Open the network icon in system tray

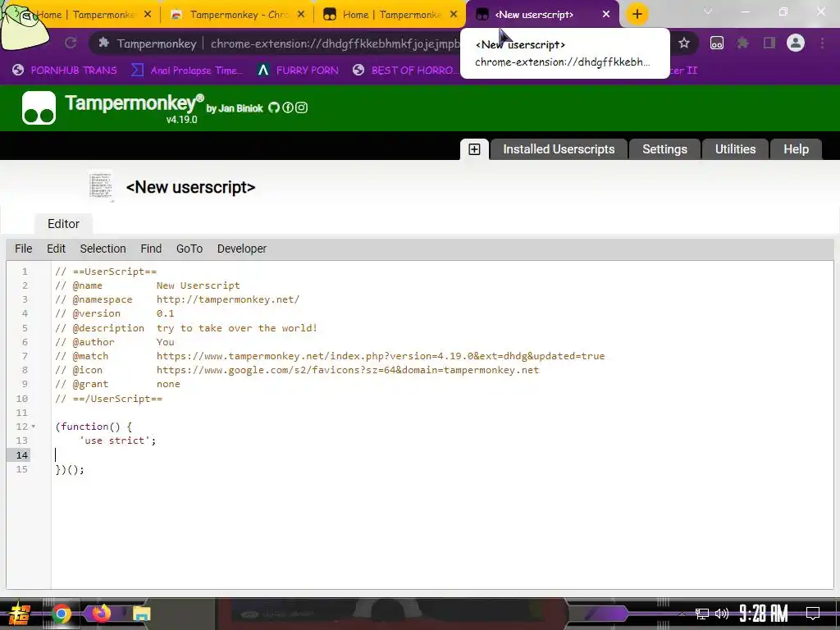point(701,614)
